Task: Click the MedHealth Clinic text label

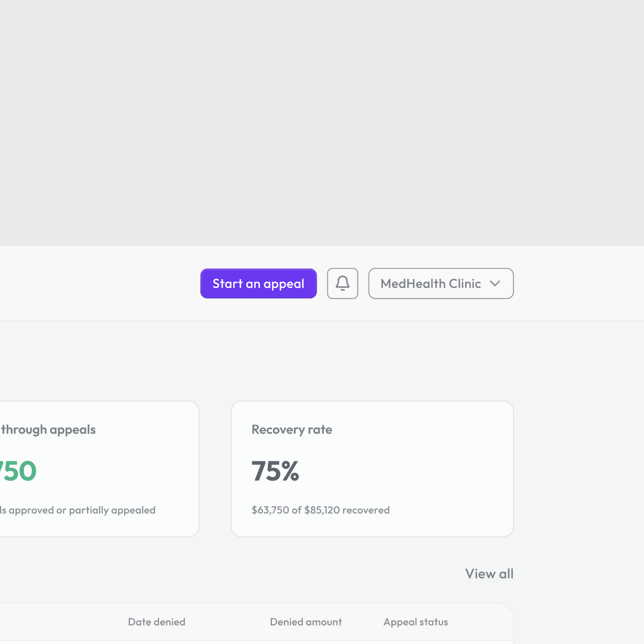Action: pos(431,283)
